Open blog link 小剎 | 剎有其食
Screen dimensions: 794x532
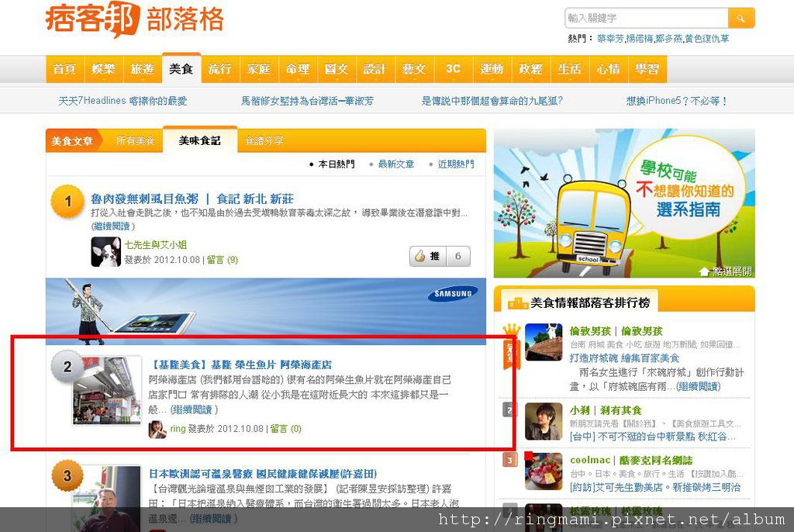(x=606, y=410)
